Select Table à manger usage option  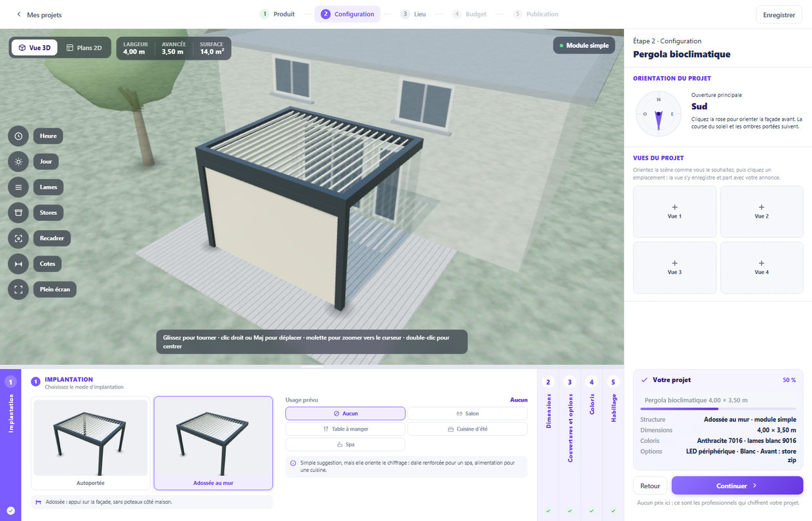(x=345, y=429)
